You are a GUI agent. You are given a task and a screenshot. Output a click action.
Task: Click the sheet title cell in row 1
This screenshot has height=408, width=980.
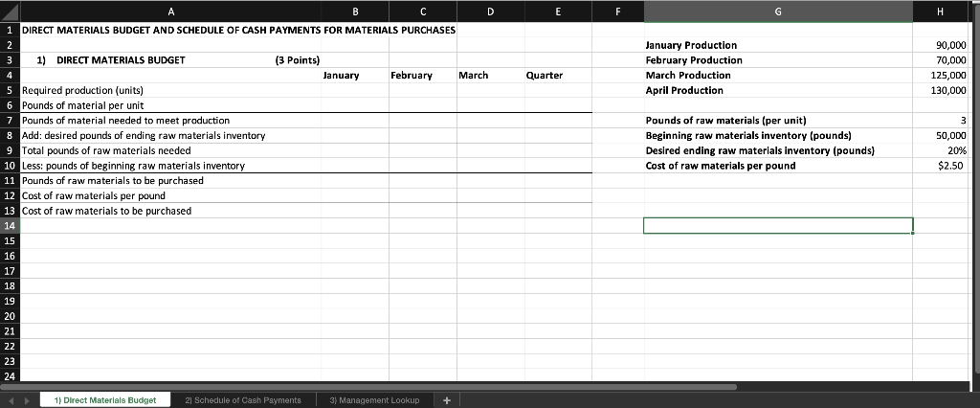coord(238,30)
